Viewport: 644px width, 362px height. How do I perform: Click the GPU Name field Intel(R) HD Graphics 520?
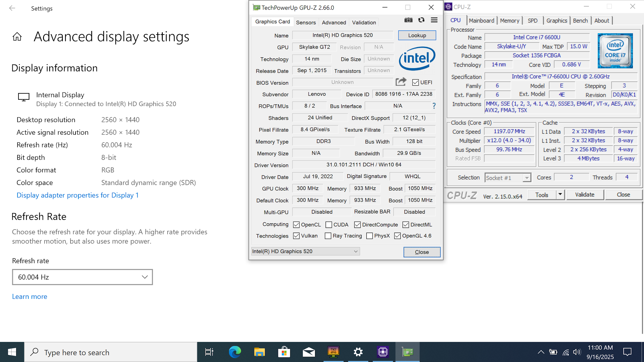(342, 35)
